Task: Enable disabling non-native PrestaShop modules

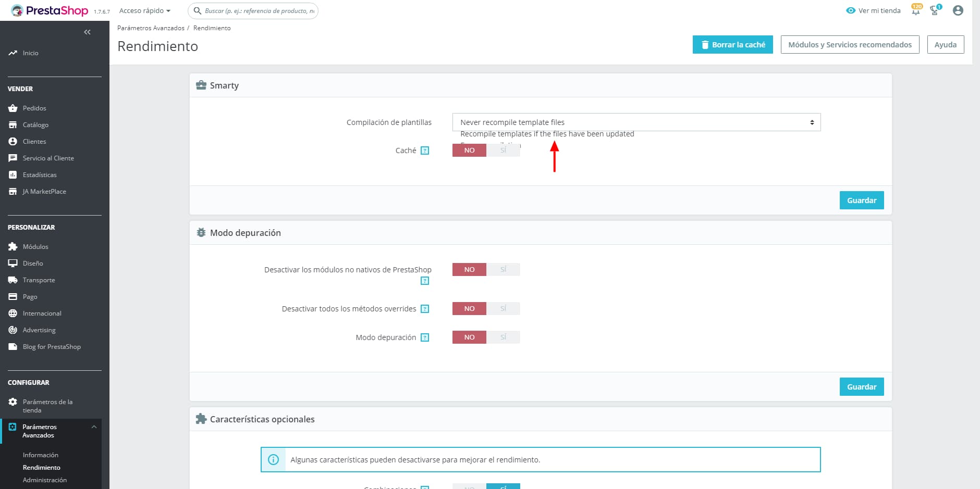Action: [503, 269]
